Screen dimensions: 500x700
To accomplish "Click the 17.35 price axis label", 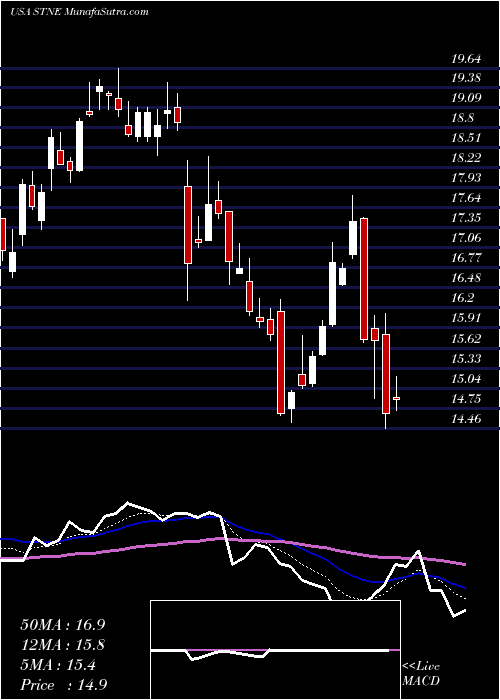I will [466, 218].
